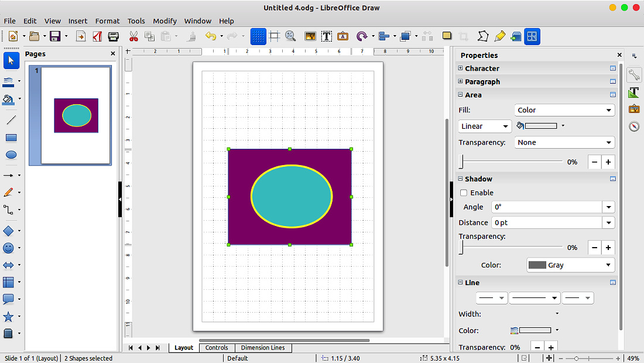Open the Fill type Color dropdown
The width and height of the screenshot is (644, 363).
click(564, 110)
